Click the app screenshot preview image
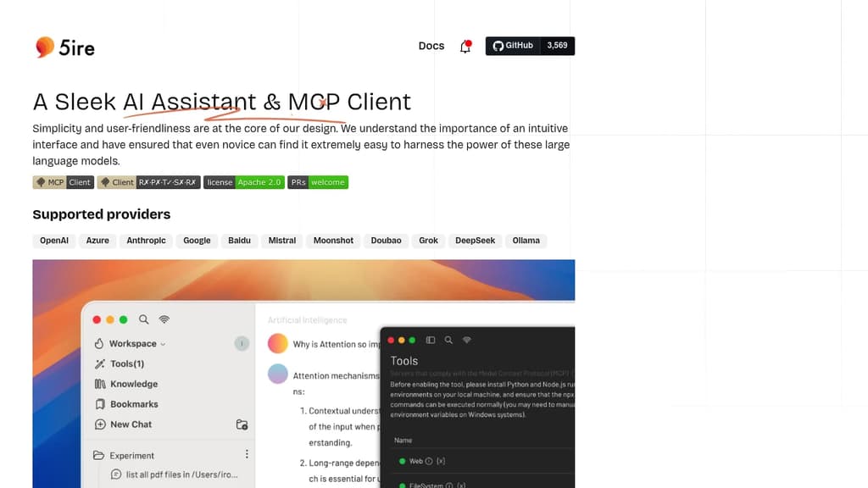 pyautogui.click(x=303, y=374)
